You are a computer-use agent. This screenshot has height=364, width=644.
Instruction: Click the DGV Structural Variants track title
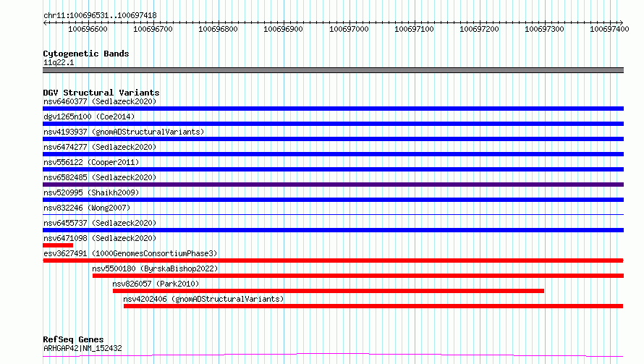tap(101, 93)
